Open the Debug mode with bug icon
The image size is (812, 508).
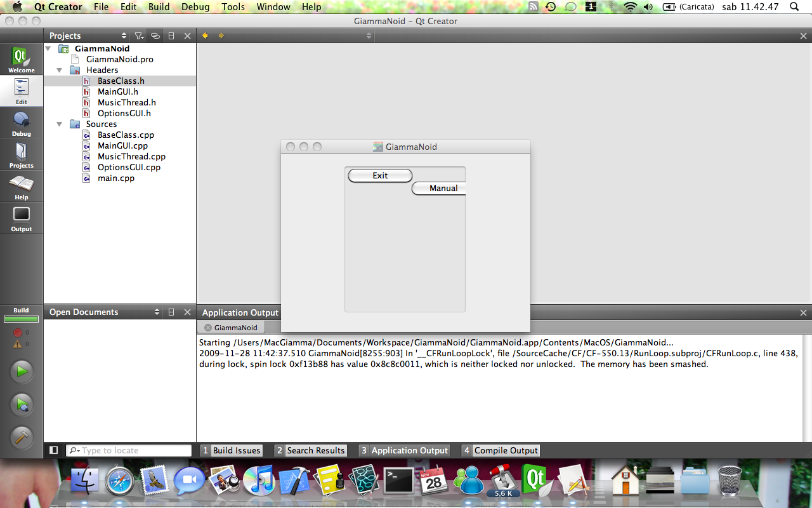click(x=22, y=123)
